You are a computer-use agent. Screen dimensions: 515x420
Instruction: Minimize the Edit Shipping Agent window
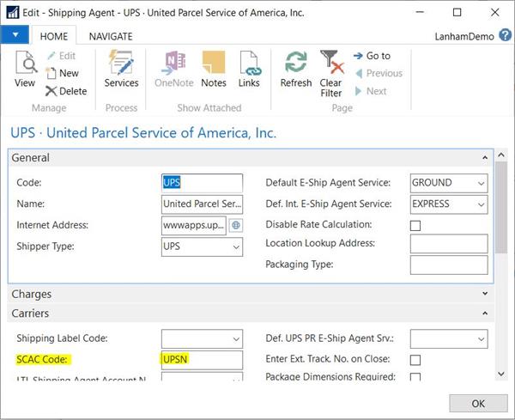pos(420,13)
